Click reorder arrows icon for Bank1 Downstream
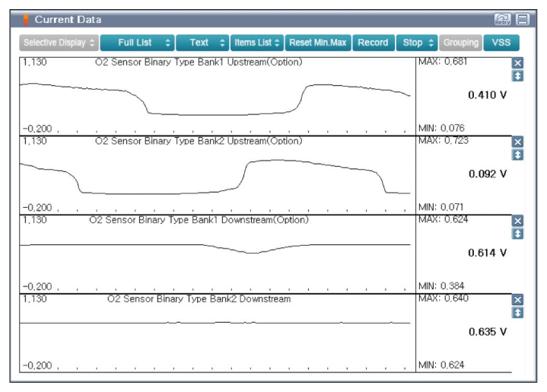The height and width of the screenshot is (392, 547). (x=518, y=234)
